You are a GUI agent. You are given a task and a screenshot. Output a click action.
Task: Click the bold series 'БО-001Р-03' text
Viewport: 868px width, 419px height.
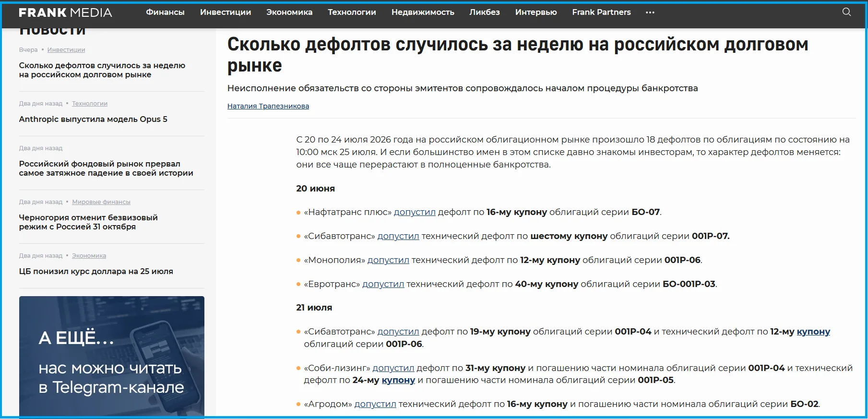pos(689,284)
